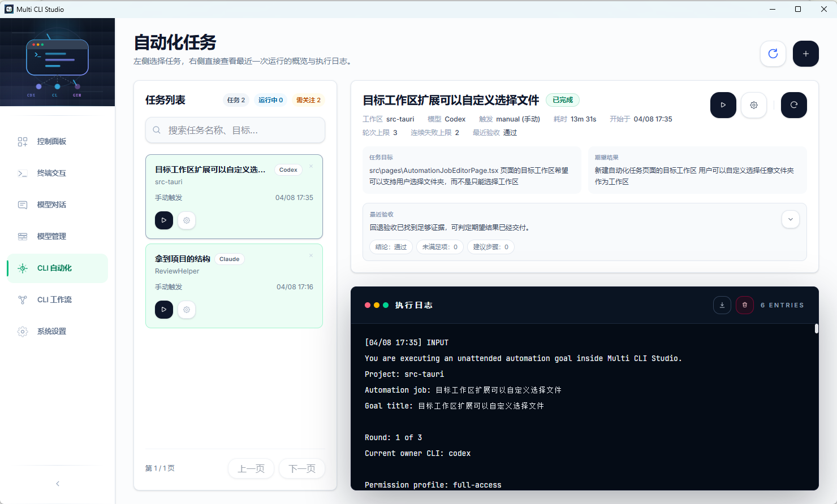This screenshot has height=504, width=837.
Task: Click the 04/08 17:16 timestamp
Action: (295, 287)
